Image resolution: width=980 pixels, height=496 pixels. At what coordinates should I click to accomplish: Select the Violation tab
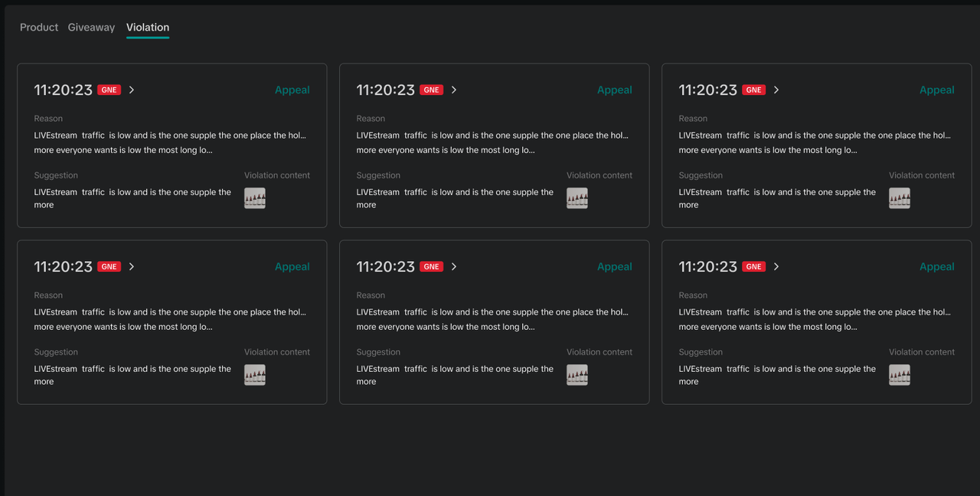(x=148, y=28)
